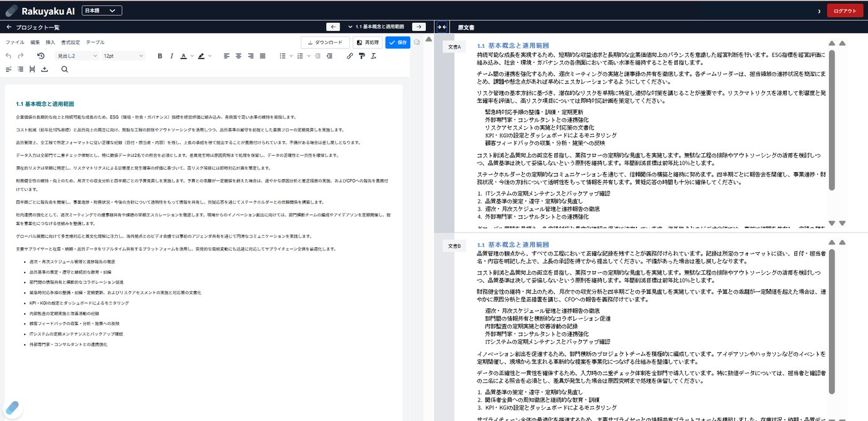
Task: Click 文書A line 緊急時対応手順の整備・訓練・定期更新
Action: 534,112
